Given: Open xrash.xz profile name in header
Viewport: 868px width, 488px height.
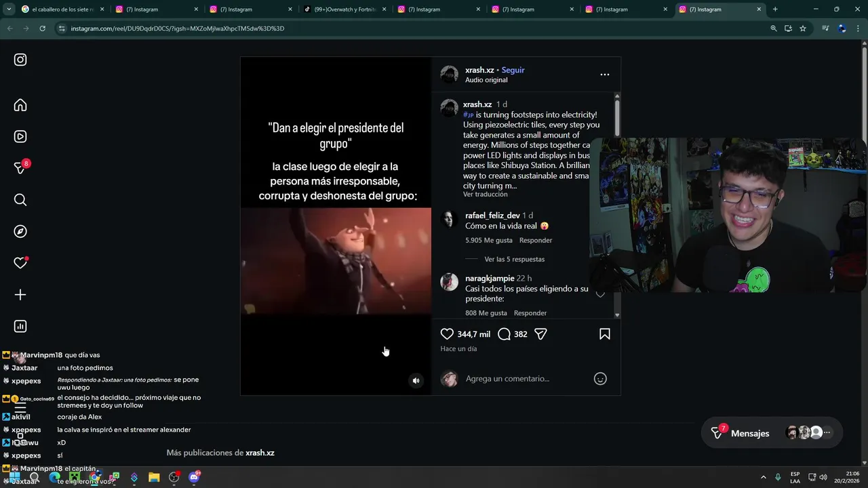Looking at the screenshot, I should coord(479,70).
